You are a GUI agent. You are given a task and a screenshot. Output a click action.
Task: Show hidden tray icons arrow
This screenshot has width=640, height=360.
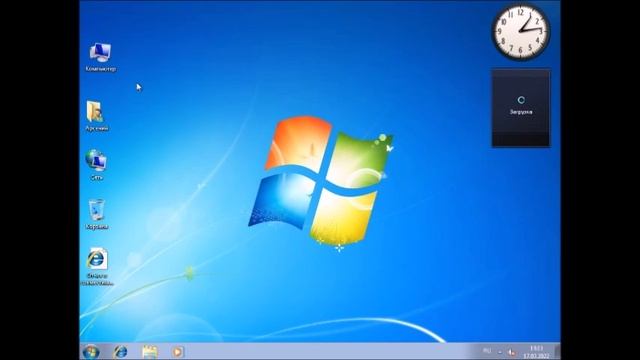click(500, 351)
